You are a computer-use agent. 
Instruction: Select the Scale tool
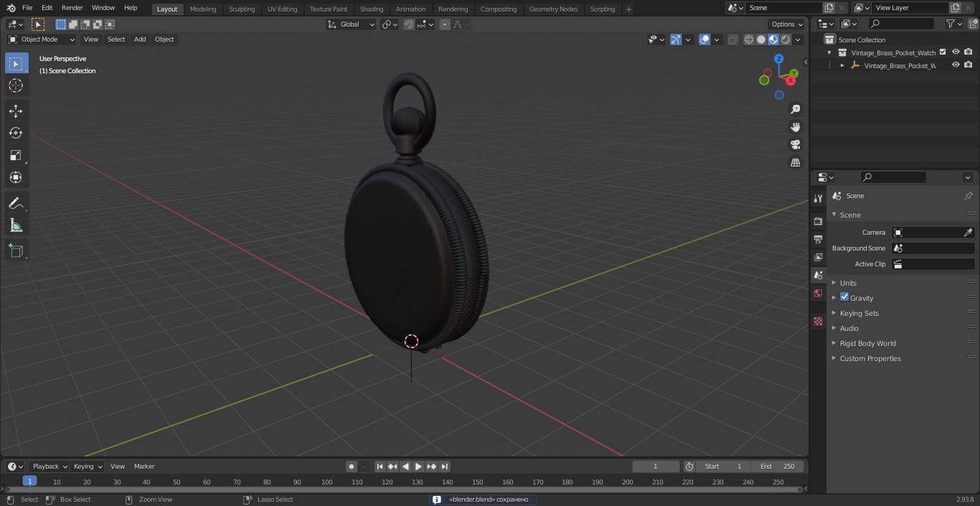tap(16, 155)
